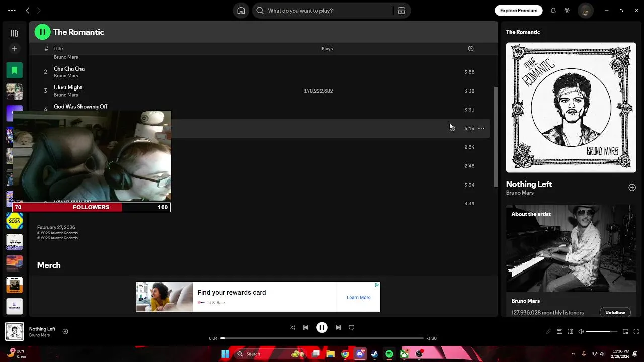Image resolution: width=644 pixels, height=362 pixels.
Task: Create a playlist with the plus icon
Action: click(14, 49)
